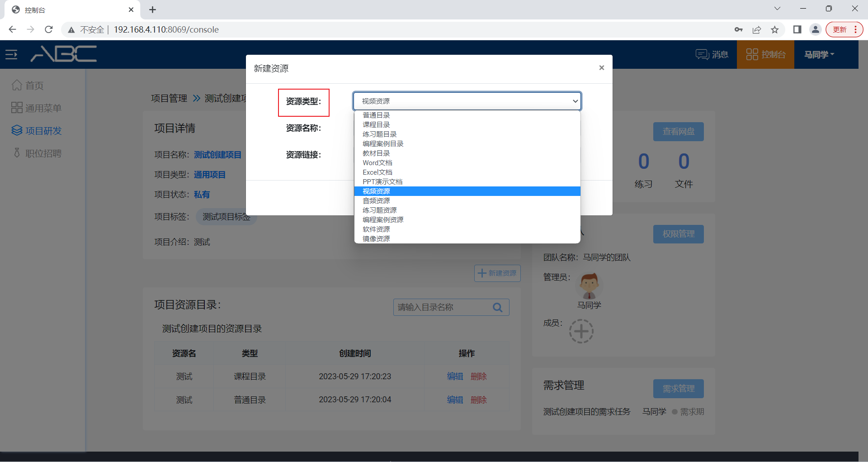
Task: Click the browser reload icon
Action: [x=49, y=29]
